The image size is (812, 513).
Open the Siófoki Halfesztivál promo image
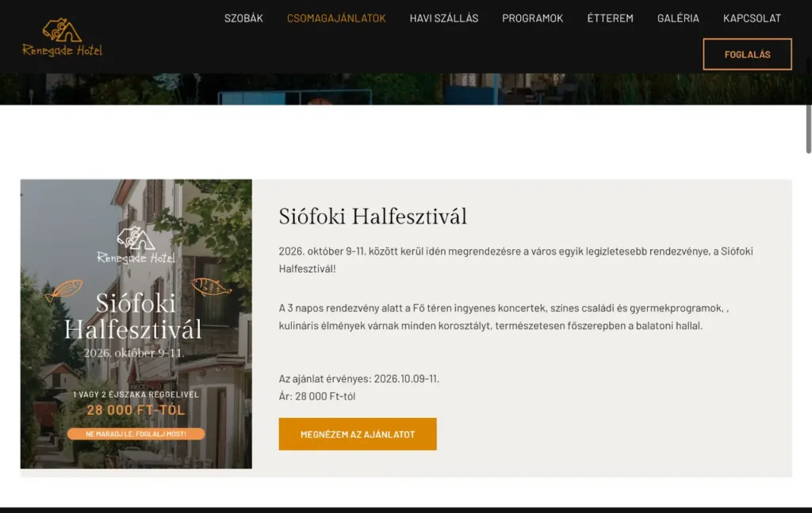(x=136, y=324)
